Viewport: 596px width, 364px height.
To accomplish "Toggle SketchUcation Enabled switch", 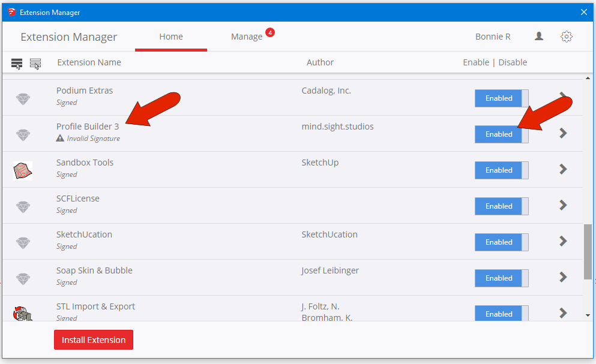I will pos(501,242).
